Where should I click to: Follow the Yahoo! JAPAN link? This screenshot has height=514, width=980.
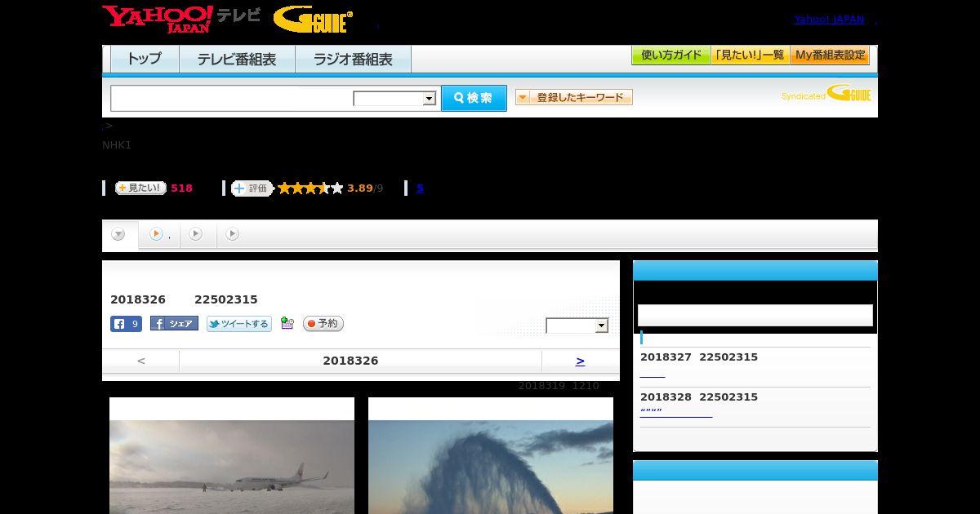point(829,19)
